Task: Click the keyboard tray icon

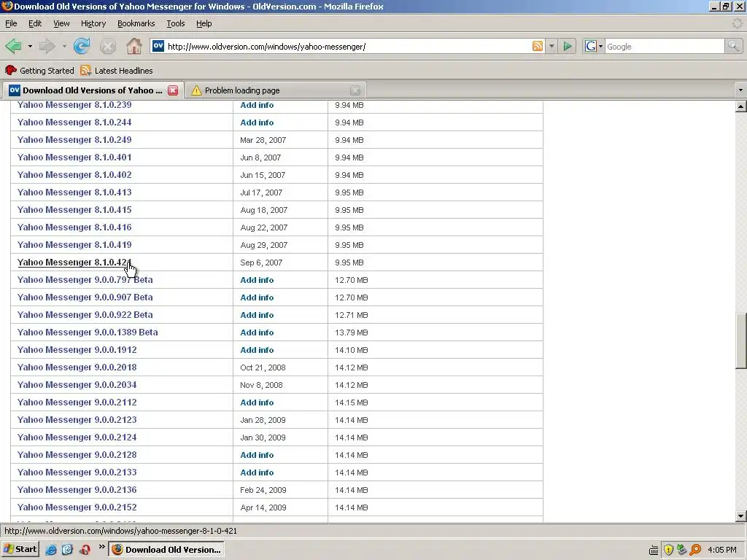Action: [x=654, y=550]
